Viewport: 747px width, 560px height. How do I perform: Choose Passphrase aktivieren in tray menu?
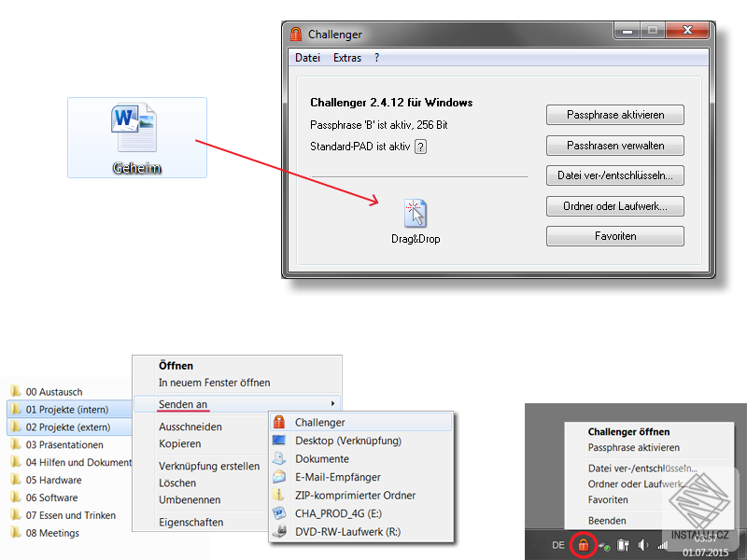[634, 447]
